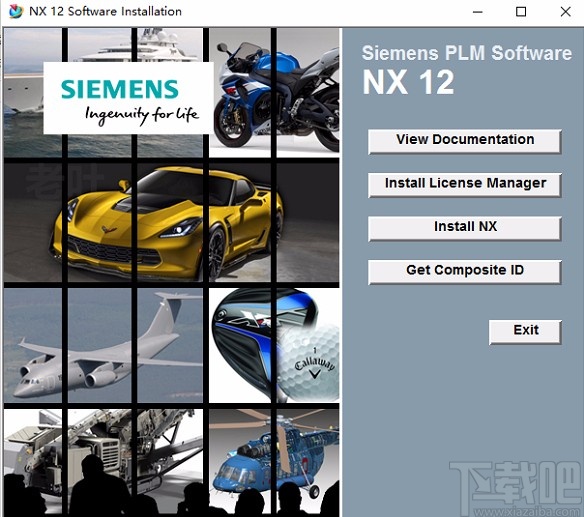The height and width of the screenshot is (517, 584).
Task: Click the NX app icon in title bar
Action: (16, 11)
